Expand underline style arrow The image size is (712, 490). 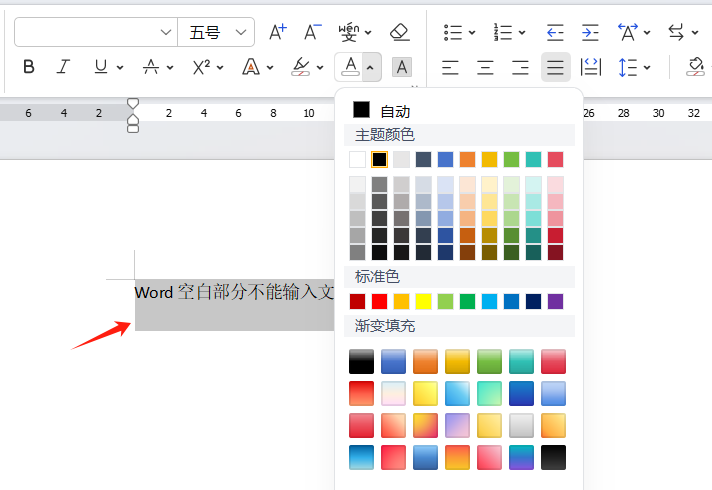(x=120, y=68)
